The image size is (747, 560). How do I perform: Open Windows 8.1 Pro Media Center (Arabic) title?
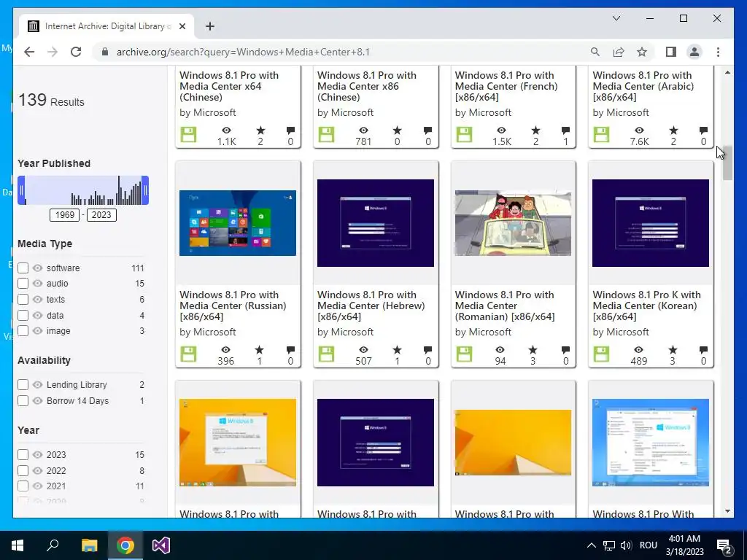pos(643,86)
